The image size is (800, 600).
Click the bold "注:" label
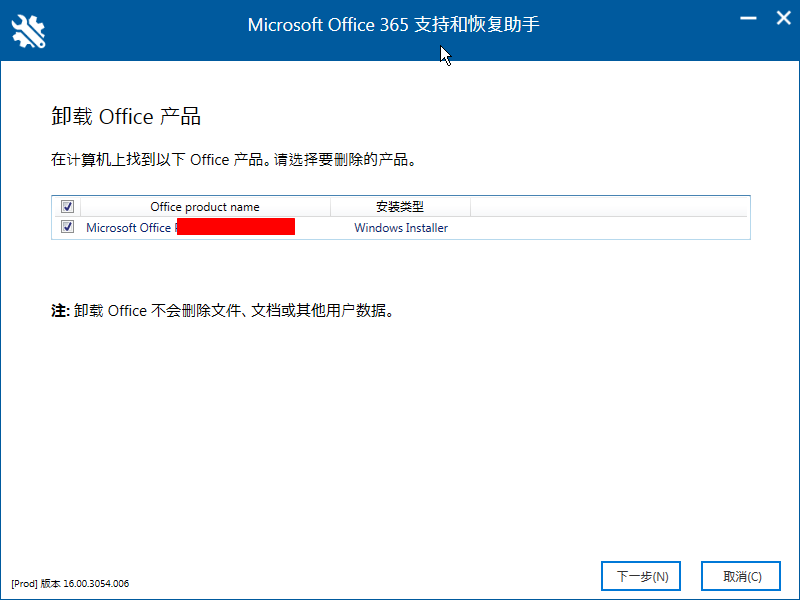click(60, 311)
